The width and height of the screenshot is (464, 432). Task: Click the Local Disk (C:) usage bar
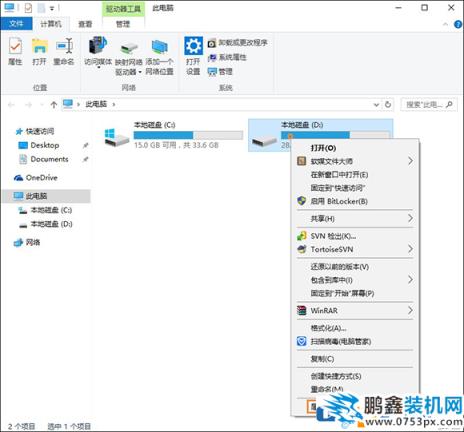tap(188, 135)
